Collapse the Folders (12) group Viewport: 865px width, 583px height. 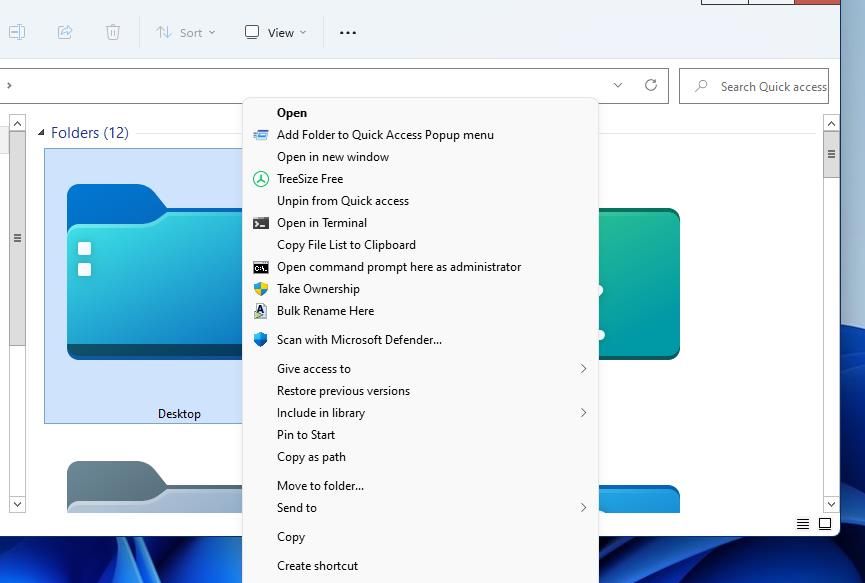(x=42, y=133)
